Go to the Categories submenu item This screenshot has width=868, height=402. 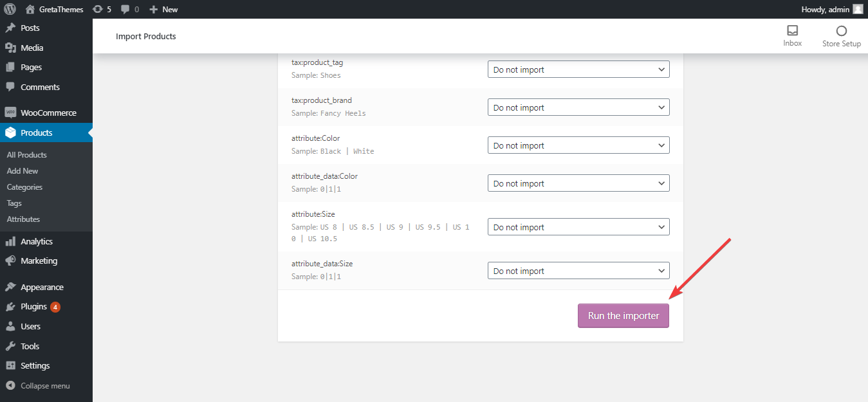pos(24,187)
